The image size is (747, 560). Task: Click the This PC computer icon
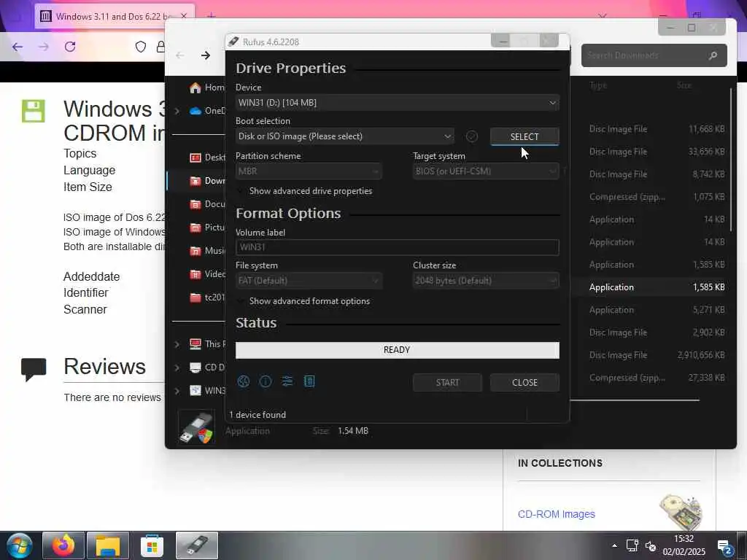click(196, 344)
